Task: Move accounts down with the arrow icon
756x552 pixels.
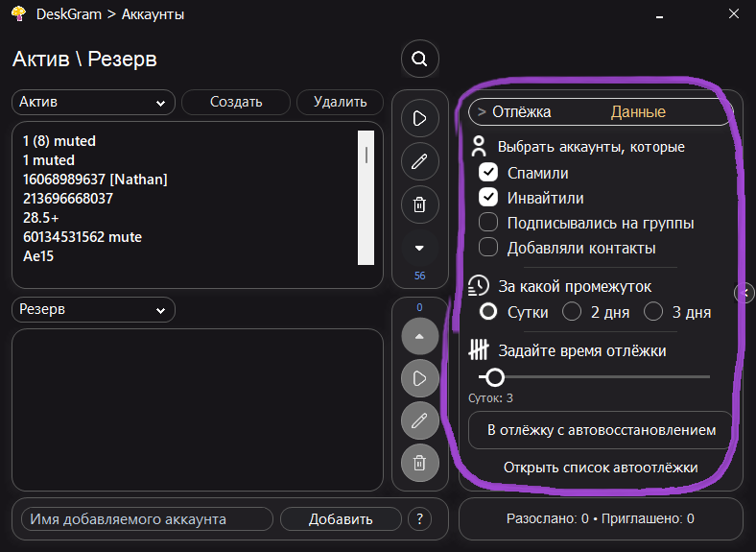Action: [419, 248]
